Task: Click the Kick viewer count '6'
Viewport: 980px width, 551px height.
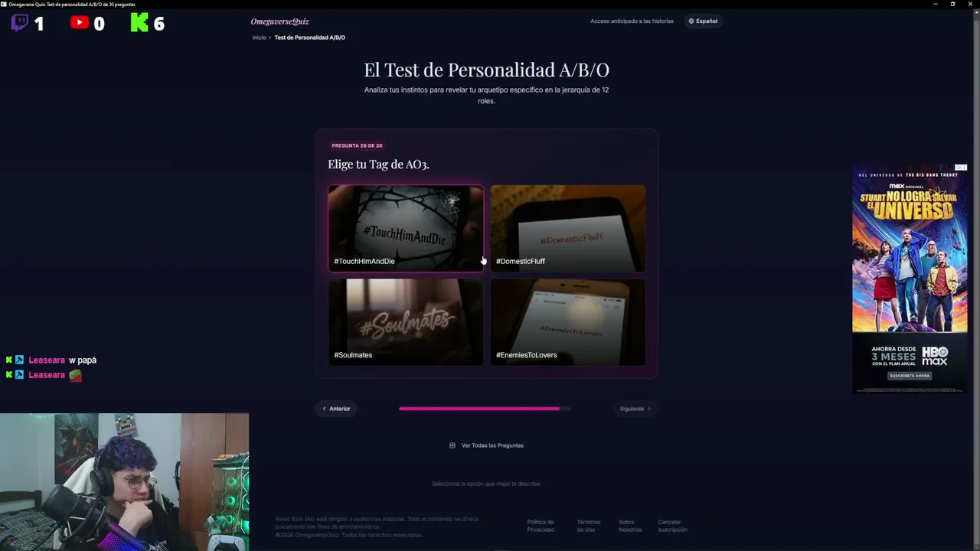Action: click(159, 24)
